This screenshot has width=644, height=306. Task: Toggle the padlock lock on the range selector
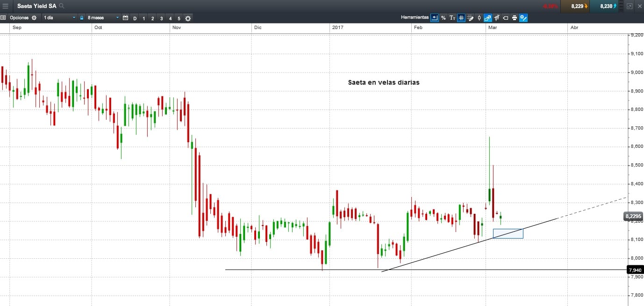[x=82, y=18]
